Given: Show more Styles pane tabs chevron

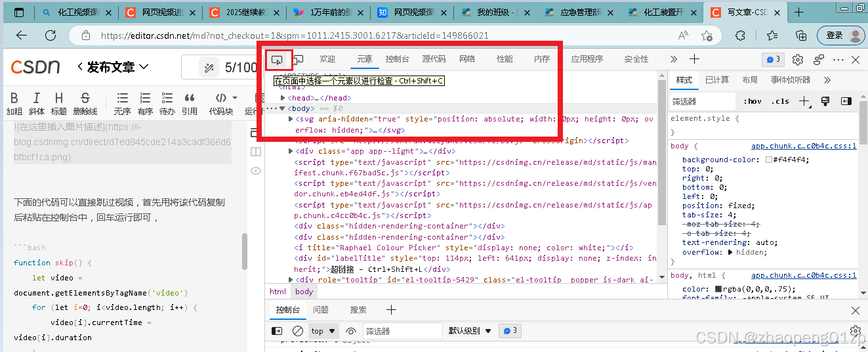Looking at the screenshot, I should click(x=827, y=80).
